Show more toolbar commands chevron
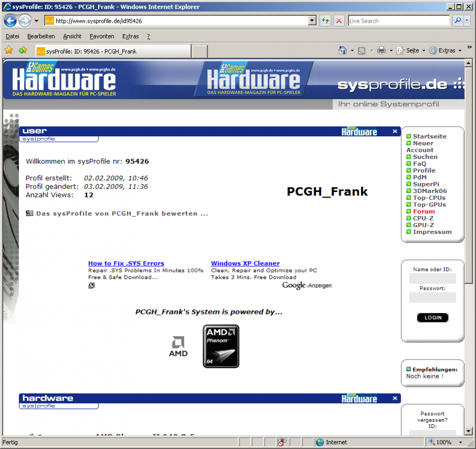Image resolution: width=476 pixels, height=449 pixels. point(469,47)
